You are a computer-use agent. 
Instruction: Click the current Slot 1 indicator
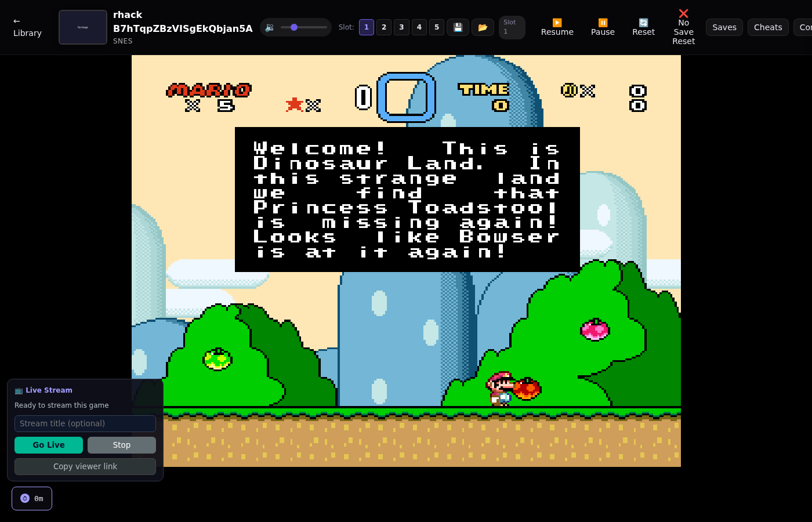pyautogui.click(x=512, y=27)
